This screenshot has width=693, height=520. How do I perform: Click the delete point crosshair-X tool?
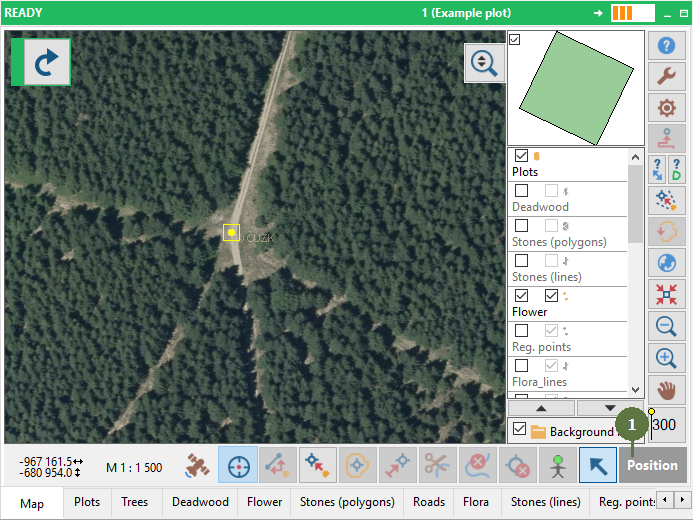click(518, 465)
